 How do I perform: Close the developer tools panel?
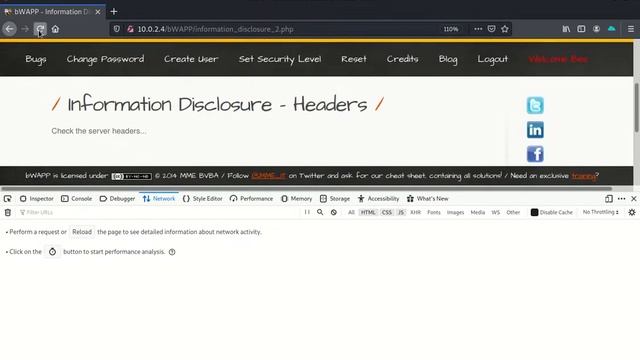pos(633,199)
